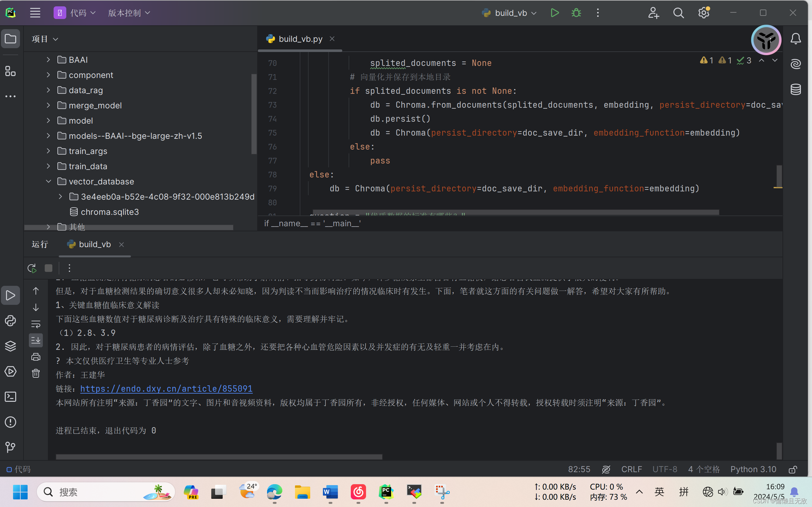Start a Code With Me session
This screenshot has height=507, width=812.
pos(653,13)
